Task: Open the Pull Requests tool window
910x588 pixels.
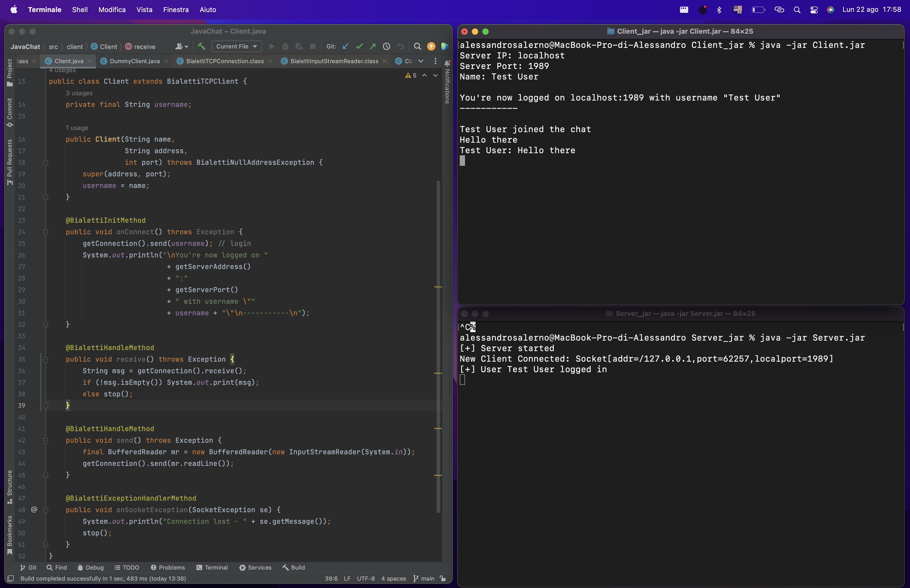Action: (x=9, y=162)
